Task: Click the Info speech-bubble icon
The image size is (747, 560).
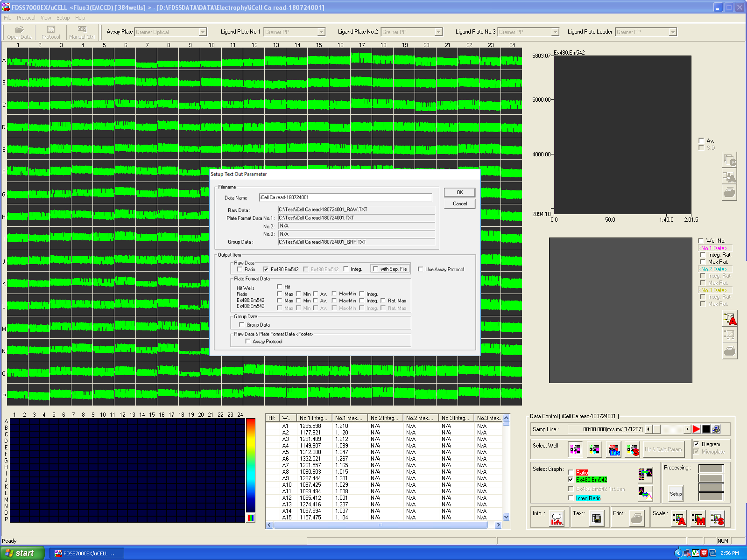Action: [557, 519]
